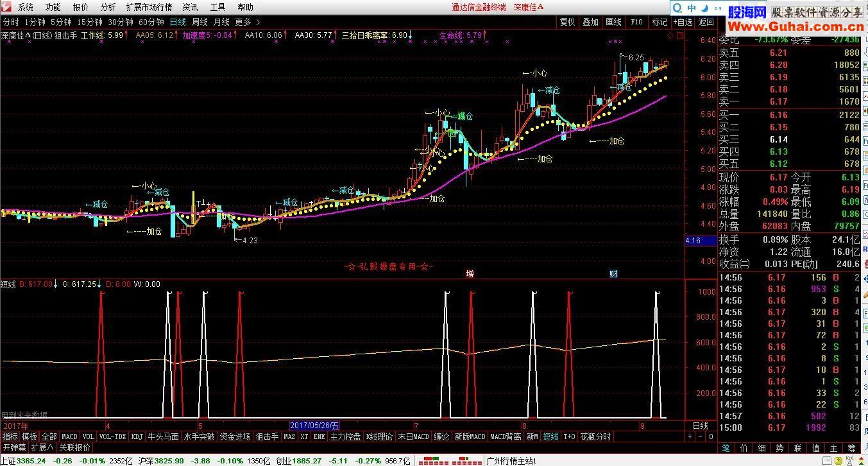Switch to the 联 tab

coord(797,448)
